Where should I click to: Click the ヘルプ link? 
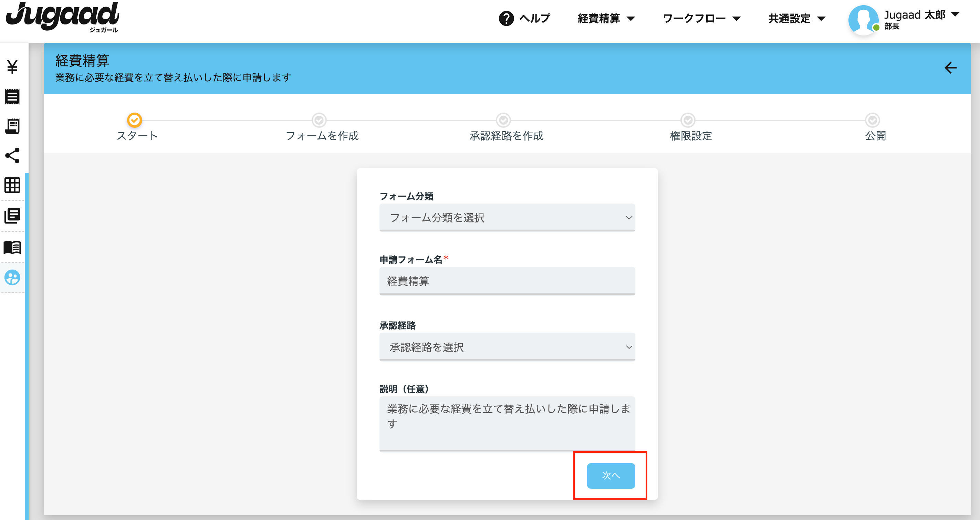click(534, 18)
